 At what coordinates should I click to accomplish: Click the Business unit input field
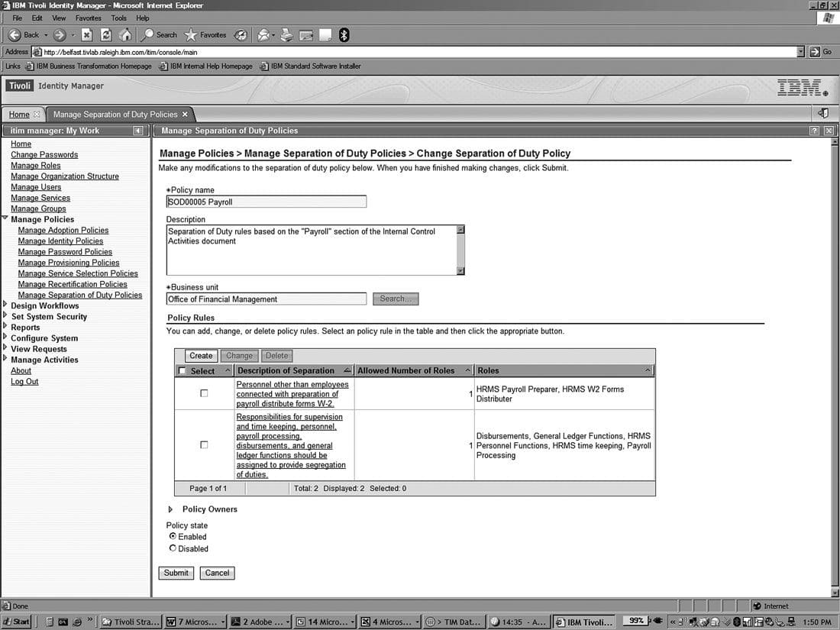[x=267, y=299]
